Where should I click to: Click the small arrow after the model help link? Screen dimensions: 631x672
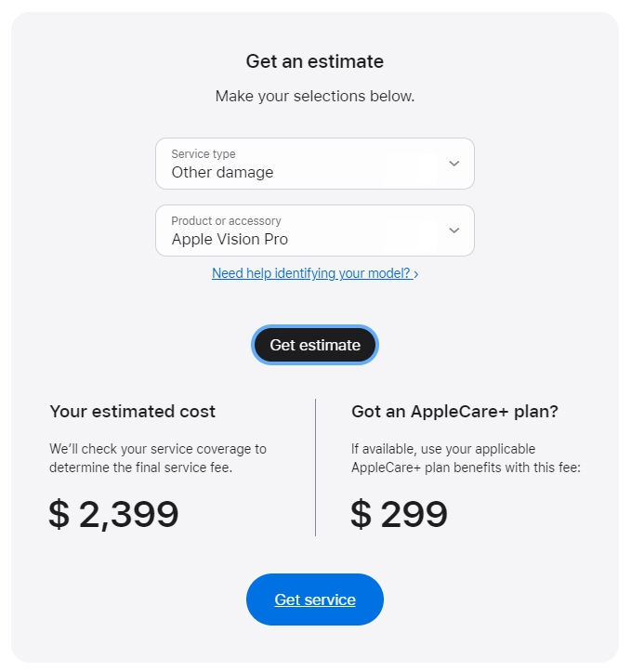[x=416, y=274]
